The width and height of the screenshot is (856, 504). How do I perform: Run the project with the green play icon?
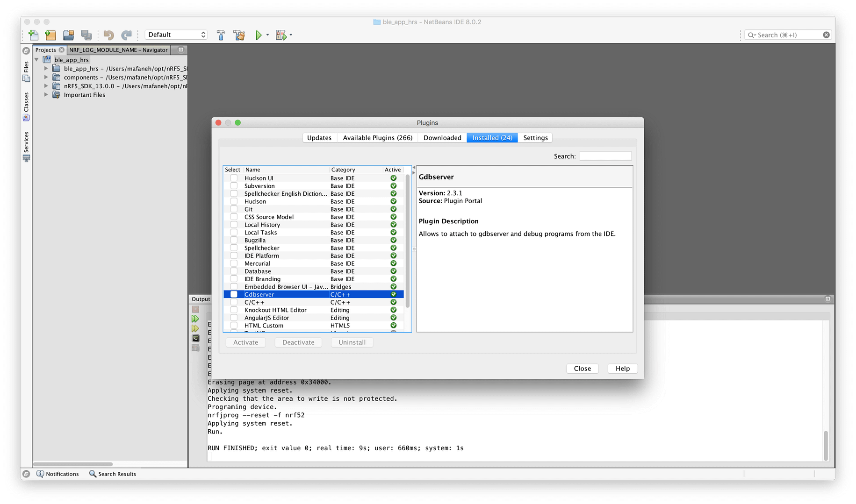coord(259,35)
